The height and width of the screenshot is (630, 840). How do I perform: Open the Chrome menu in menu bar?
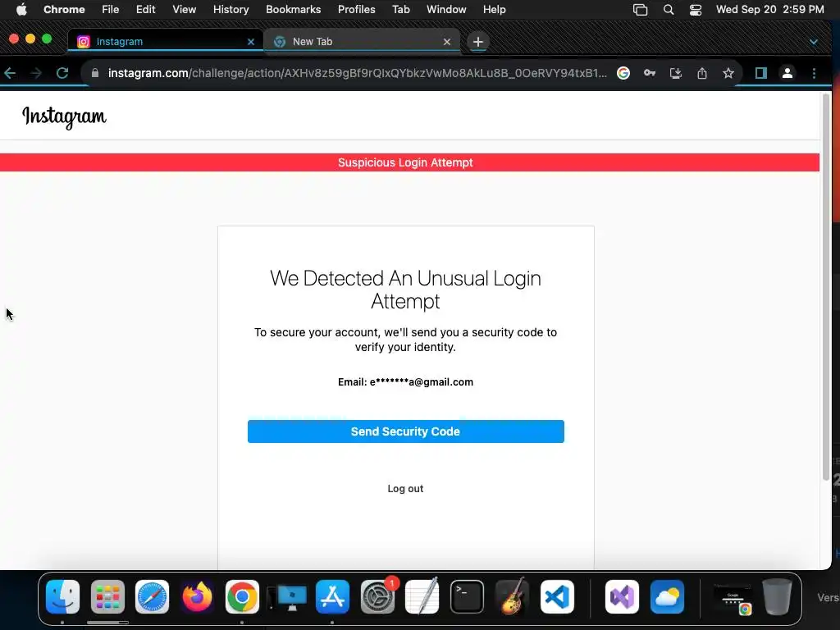(x=64, y=10)
